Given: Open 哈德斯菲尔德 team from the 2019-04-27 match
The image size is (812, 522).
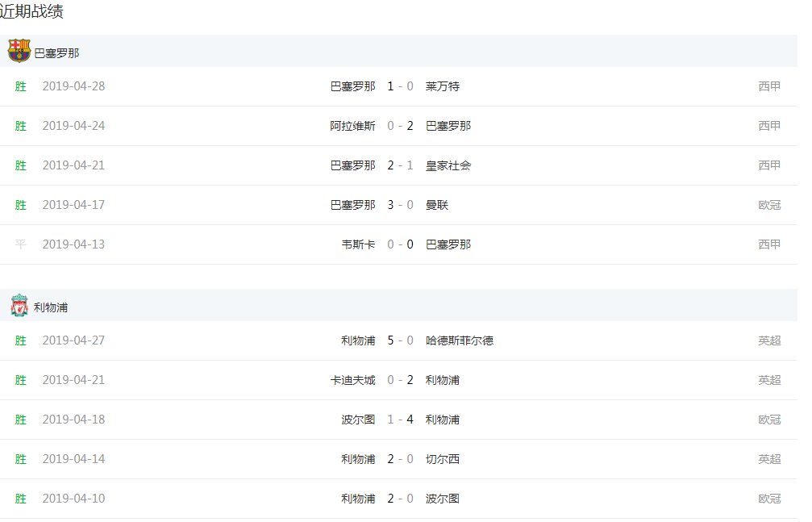Looking at the screenshot, I should (x=460, y=340).
